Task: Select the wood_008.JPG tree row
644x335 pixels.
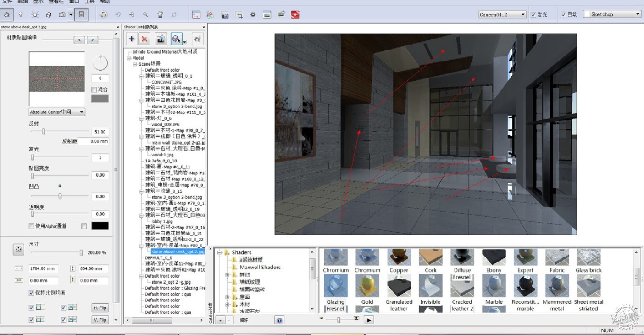Action: click(x=166, y=124)
